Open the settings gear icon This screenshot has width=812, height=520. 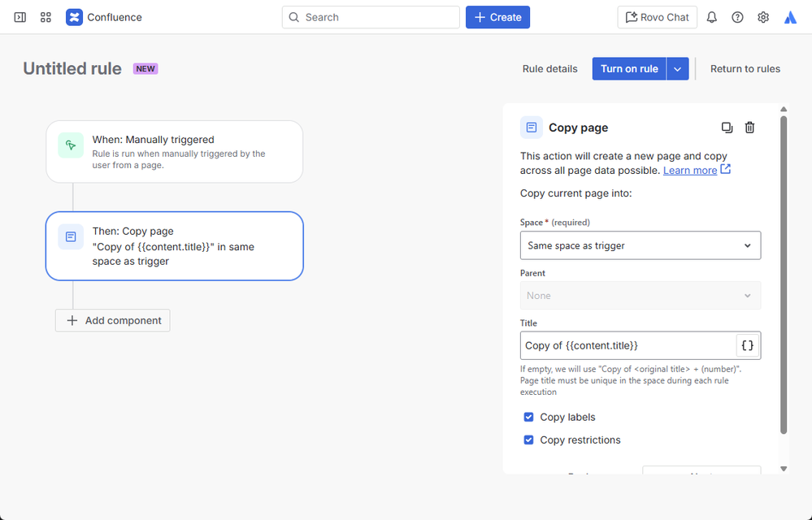tap(763, 17)
